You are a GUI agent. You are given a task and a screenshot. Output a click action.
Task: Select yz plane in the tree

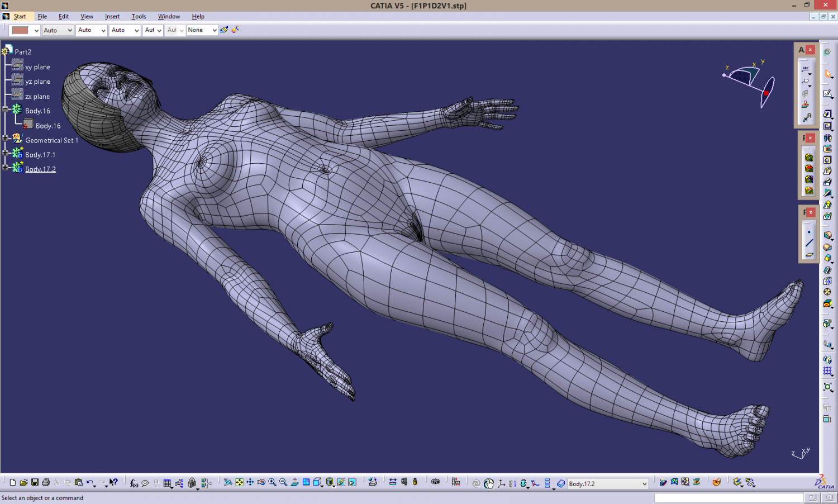coord(37,82)
